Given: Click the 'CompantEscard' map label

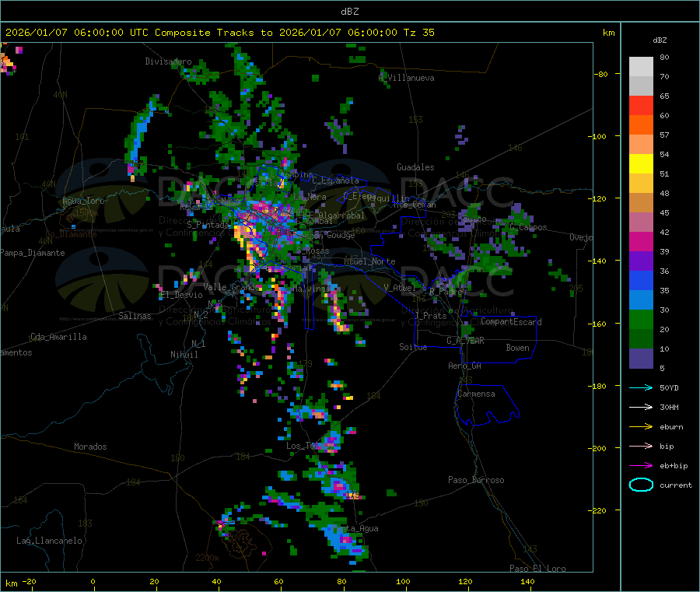Looking at the screenshot, I should (x=511, y=321).
